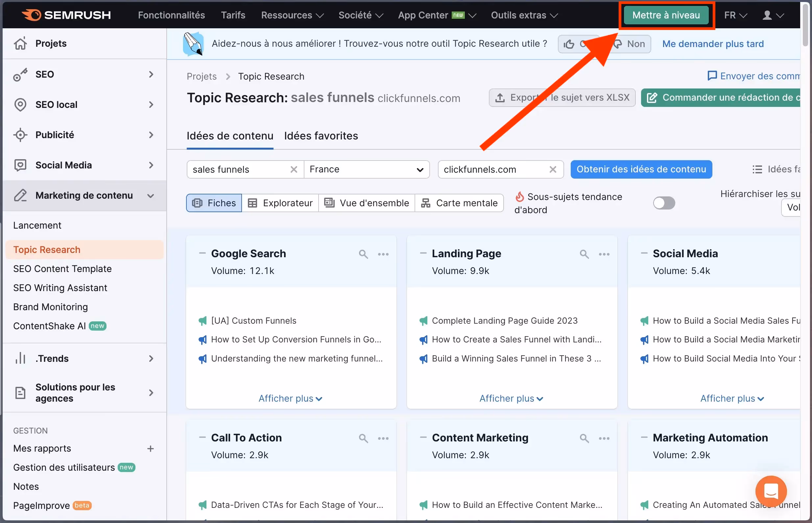Open SEO Content Template in sidebar

62,269
